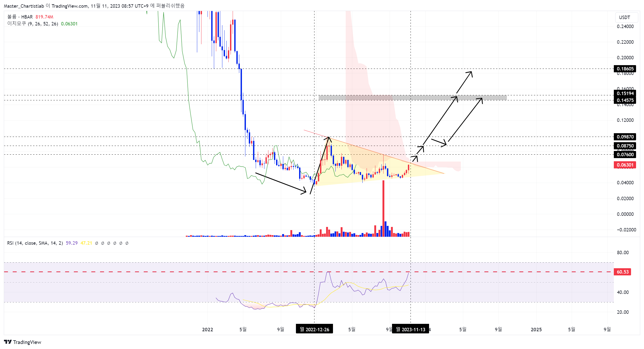Click the TradingView logo at bottom left
Viewport: 644px width, 349px height.
[x=22, y=342]
